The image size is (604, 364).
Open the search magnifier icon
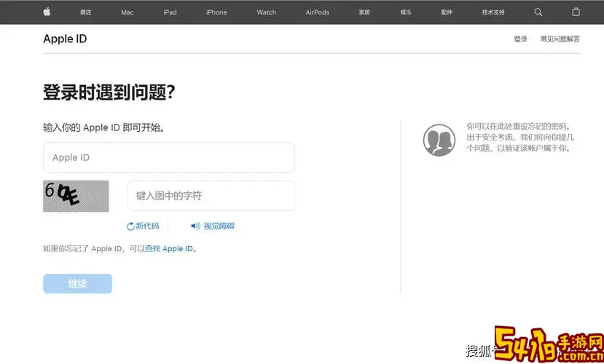tap(538, 12)
